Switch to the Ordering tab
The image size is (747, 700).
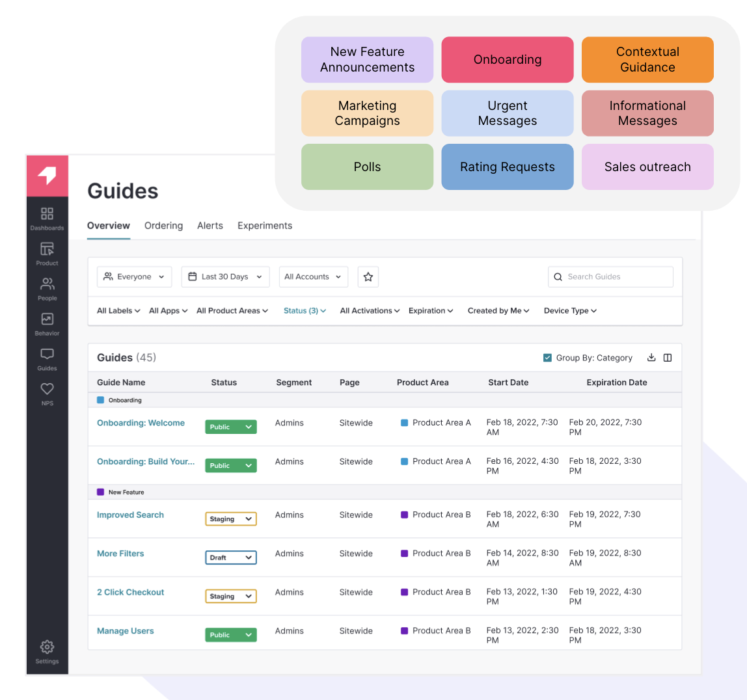coord(163,226)
